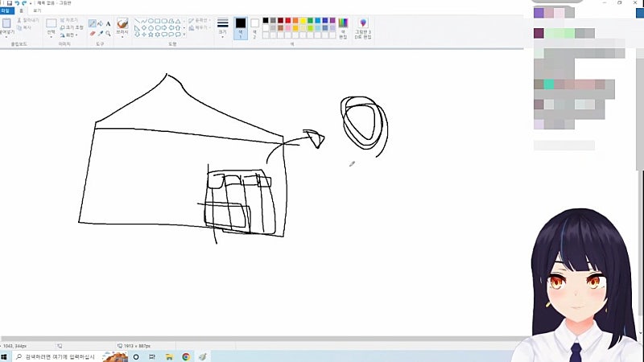Pick the Diamond shape
Image resolution: width=644 pixels, height=362 pixels.
144,28
